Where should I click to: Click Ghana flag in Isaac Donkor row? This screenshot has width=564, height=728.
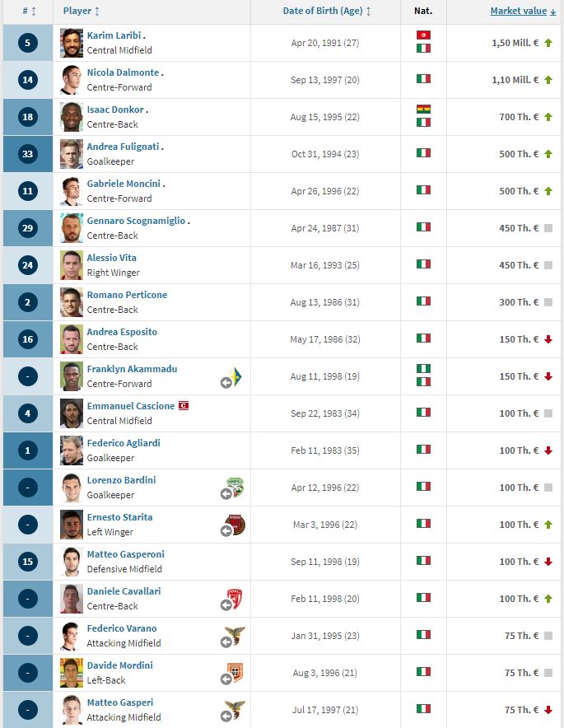(423, 110)
